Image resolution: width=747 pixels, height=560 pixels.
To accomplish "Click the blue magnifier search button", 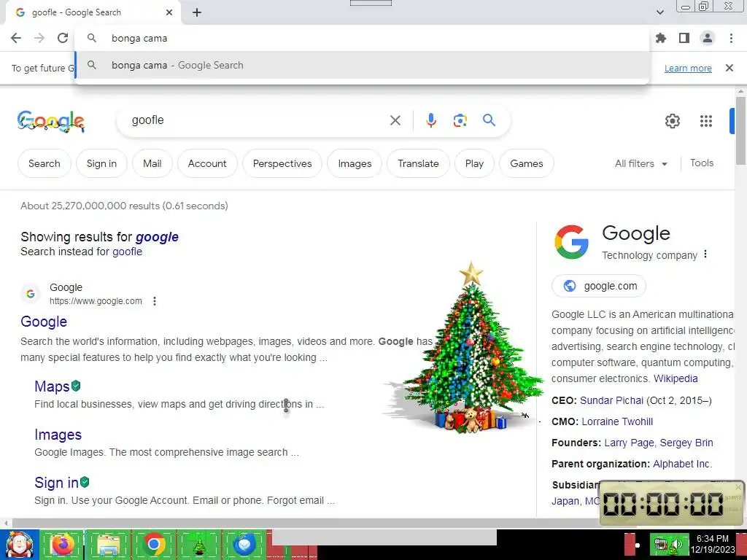I will point(489,120).
